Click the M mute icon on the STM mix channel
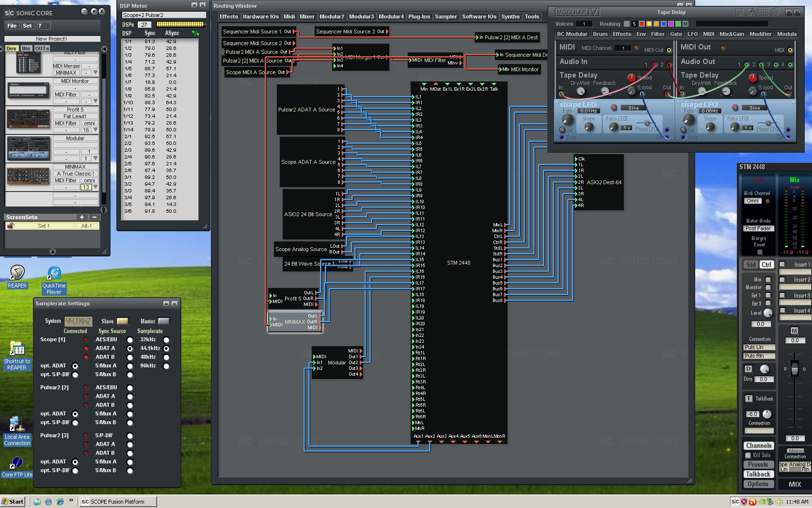The width and height of the screenshot is (812, 508). [x=794, y=331]
